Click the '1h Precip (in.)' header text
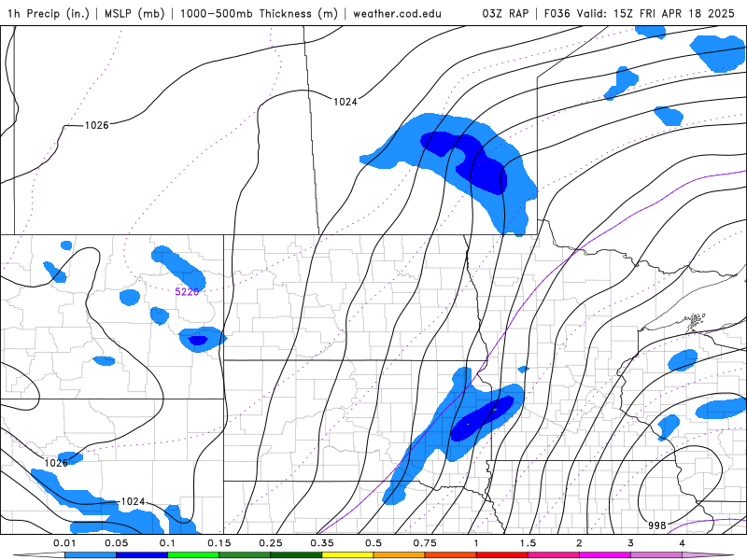 click(49, 13)
